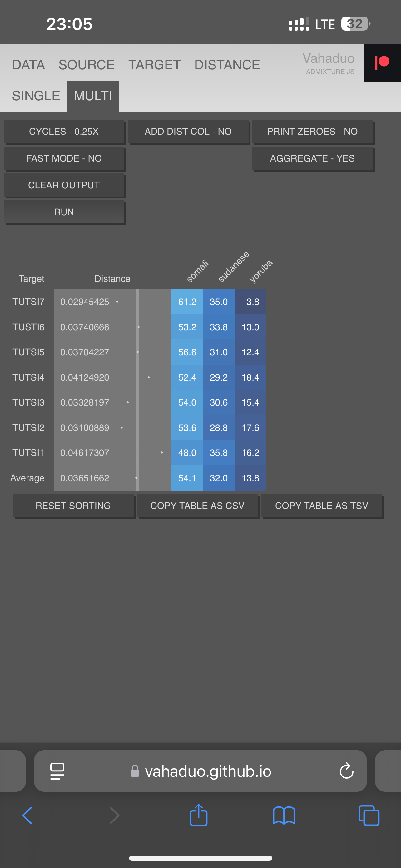Open Safari tabs overview icon
This screenshot has width=401, height=868.
369,816
